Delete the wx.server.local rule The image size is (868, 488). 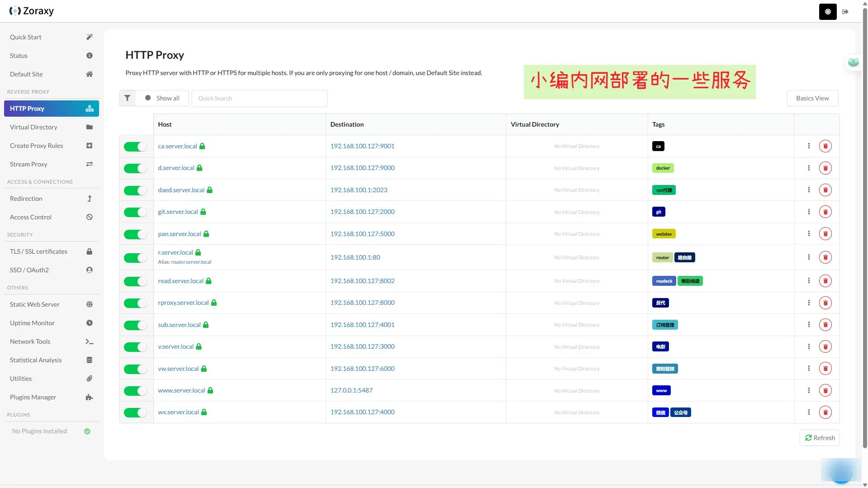pyautogui.click(x=825, y=412)
